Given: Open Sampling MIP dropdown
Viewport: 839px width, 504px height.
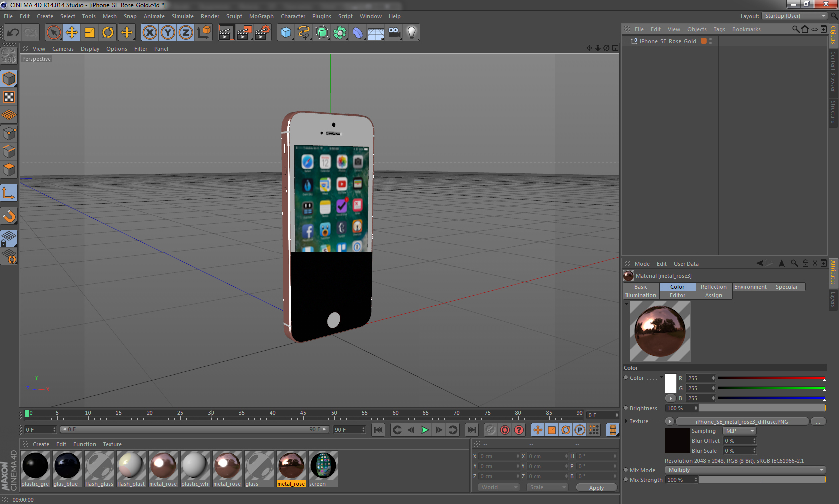Looking at the screenshot, I should [x=739, y=431].
